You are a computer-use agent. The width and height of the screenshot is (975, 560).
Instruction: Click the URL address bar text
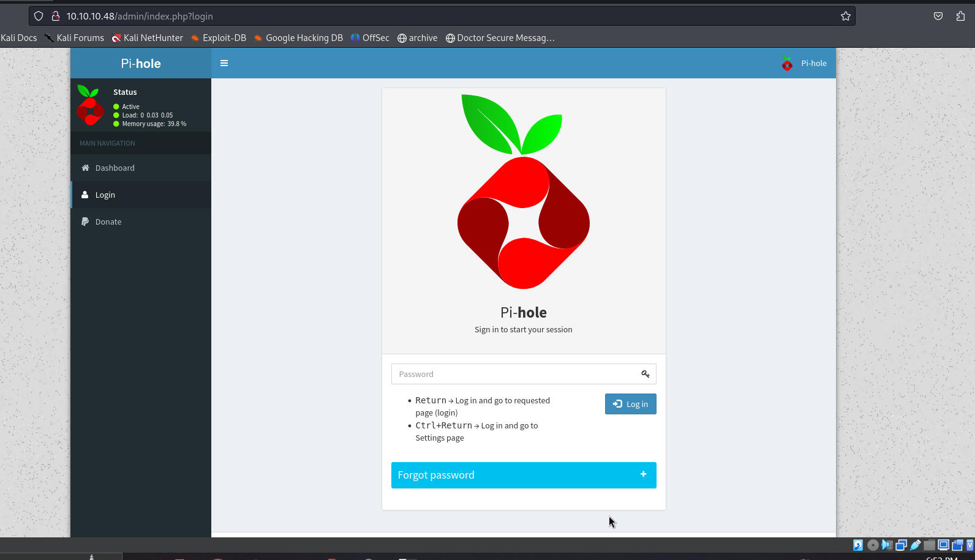(140, 17)
